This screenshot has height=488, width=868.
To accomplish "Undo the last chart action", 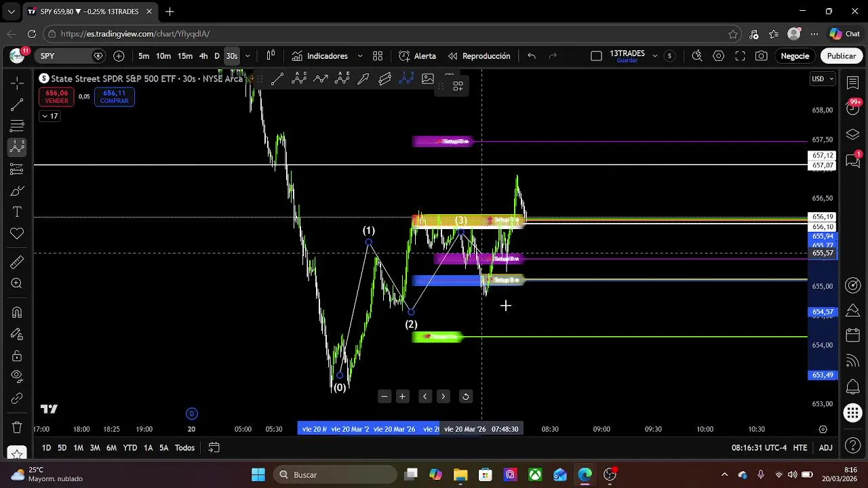I will 532,56.
